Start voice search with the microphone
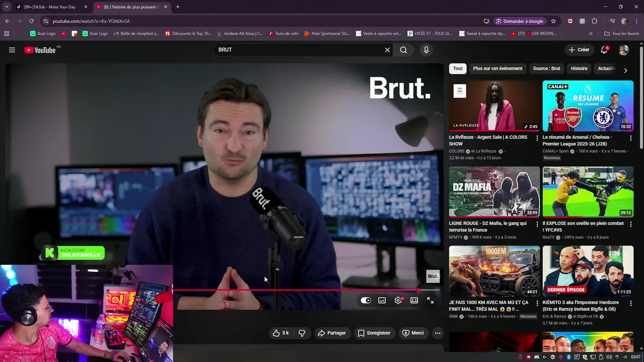This screenshot has height=362, width=644. [x=426, y=50]
